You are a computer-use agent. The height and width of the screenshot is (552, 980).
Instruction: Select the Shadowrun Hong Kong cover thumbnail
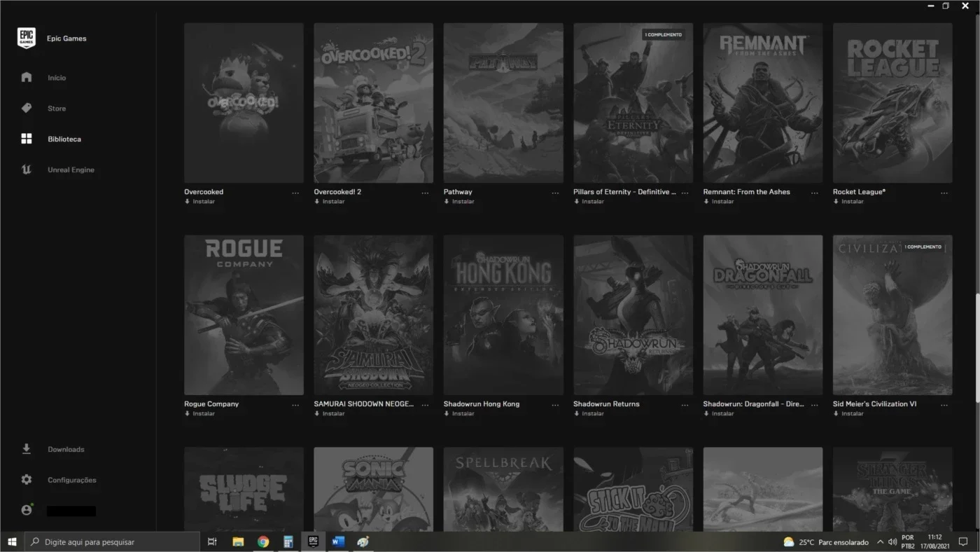(x=503, y=315)
